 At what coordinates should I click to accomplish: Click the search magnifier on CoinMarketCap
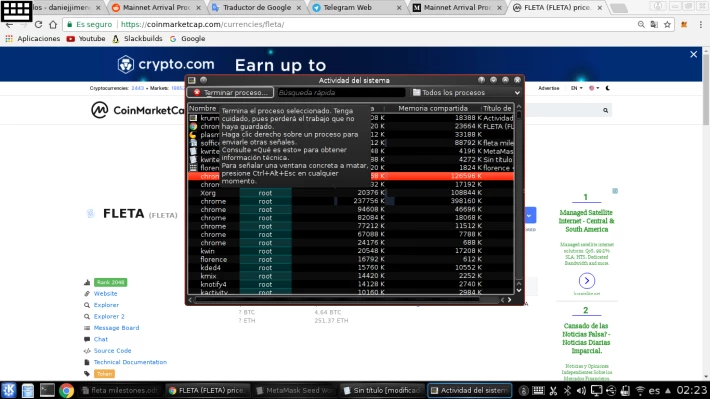coord(605,110)
